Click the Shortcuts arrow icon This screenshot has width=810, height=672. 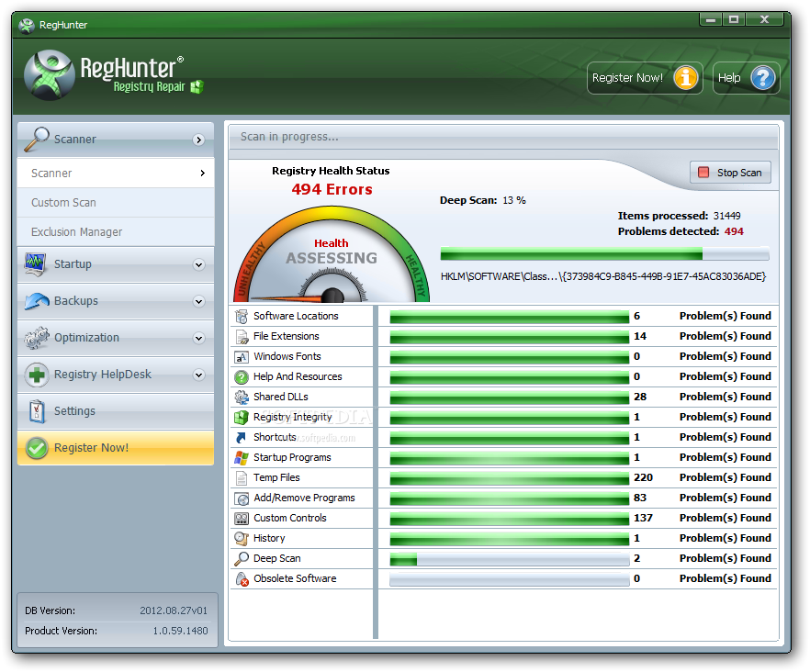tap(242, 438)
